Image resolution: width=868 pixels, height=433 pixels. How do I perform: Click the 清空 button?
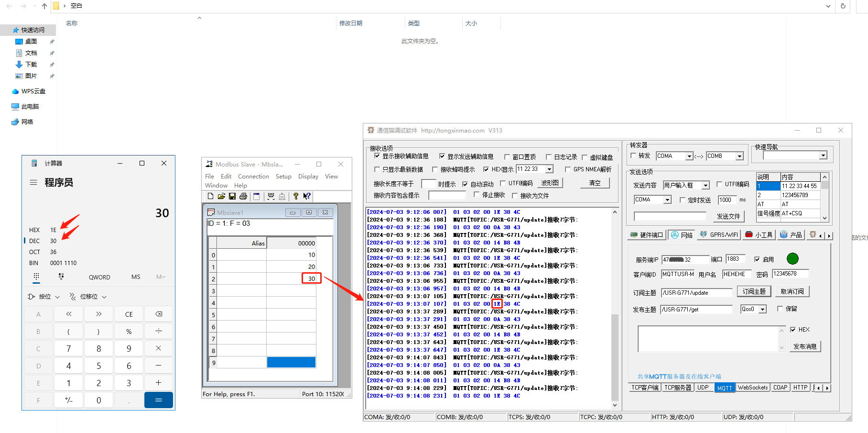click(595, 183)
